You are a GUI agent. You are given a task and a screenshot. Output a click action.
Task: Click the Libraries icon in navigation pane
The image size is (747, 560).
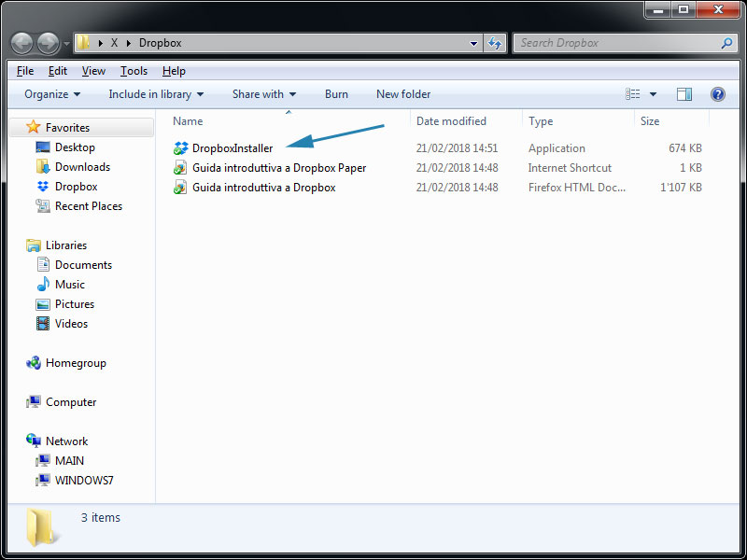[x=34, y=245]
